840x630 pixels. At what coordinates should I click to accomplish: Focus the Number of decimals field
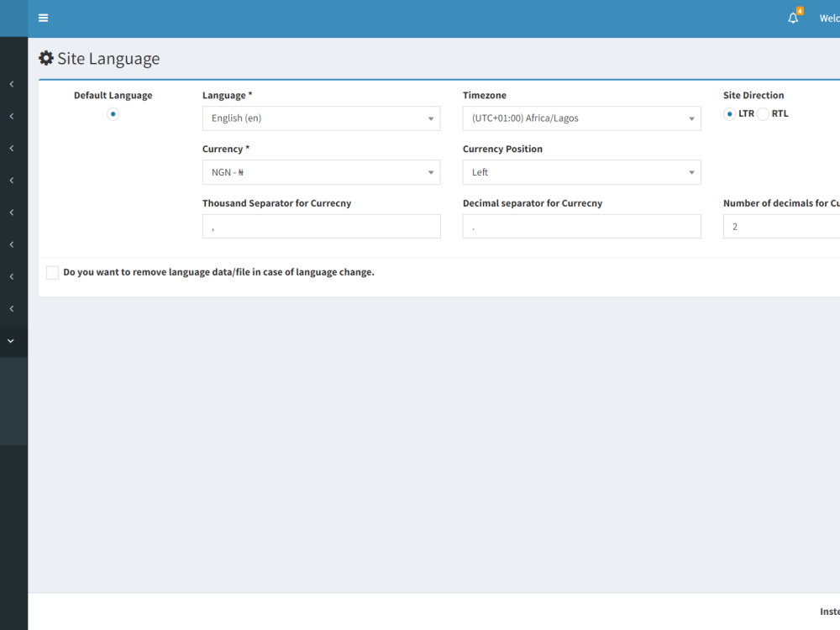pos(781,227)
